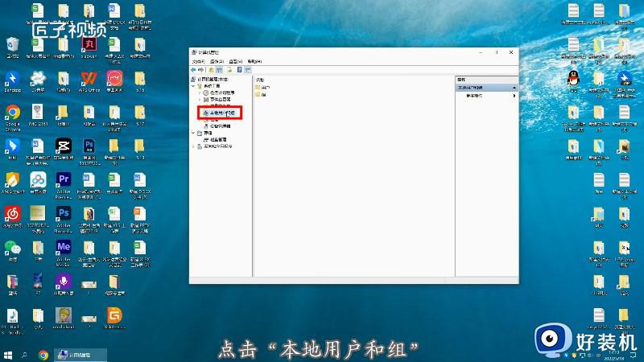The width and height of the screenshot is (644, 362).
Task: Click the Forward arrow in Computer Management toolbar
Action: (x=200, y=70)
